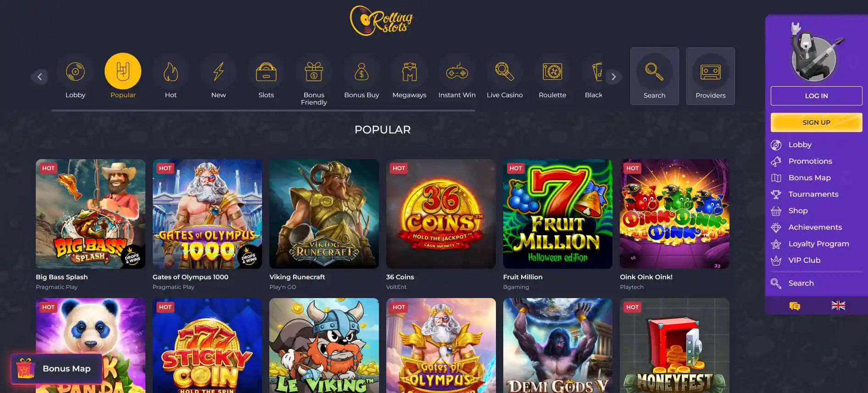
Task: Open the live chat bubble icon
Action: click(795, 306)
